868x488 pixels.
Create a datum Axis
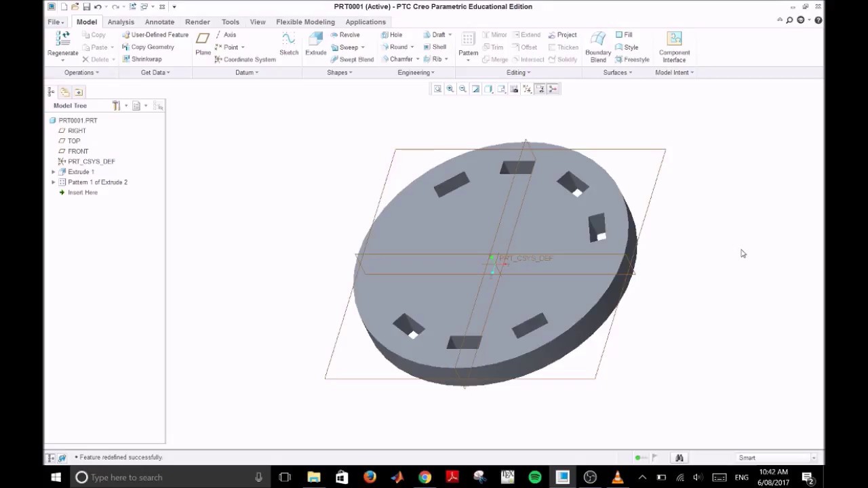(225, 35)
